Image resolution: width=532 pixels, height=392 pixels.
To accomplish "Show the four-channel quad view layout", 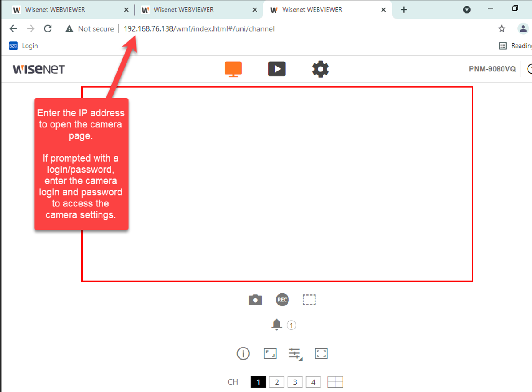I will 335,382.
